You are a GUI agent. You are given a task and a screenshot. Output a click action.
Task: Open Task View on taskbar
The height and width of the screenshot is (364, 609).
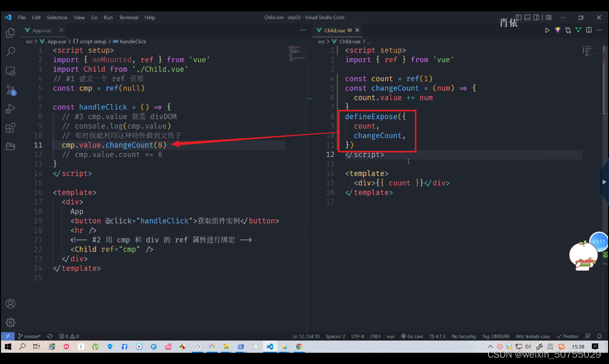coord(36,346)
